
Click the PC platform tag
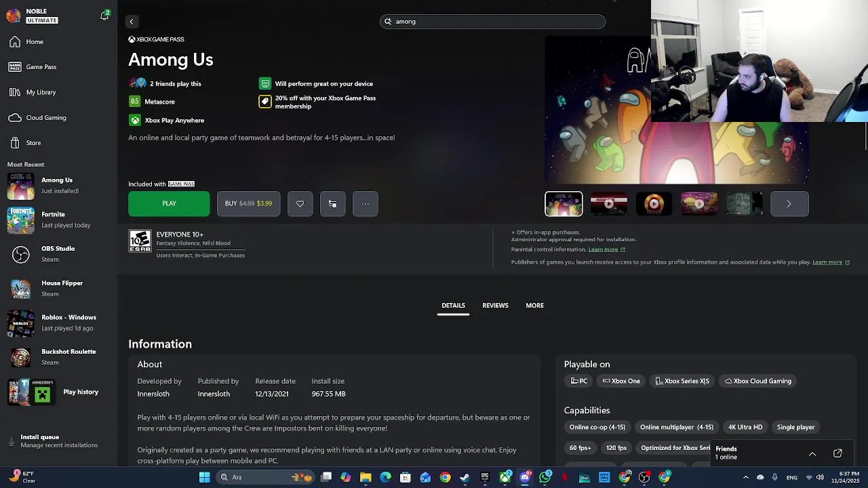click(x=579, y=381)
